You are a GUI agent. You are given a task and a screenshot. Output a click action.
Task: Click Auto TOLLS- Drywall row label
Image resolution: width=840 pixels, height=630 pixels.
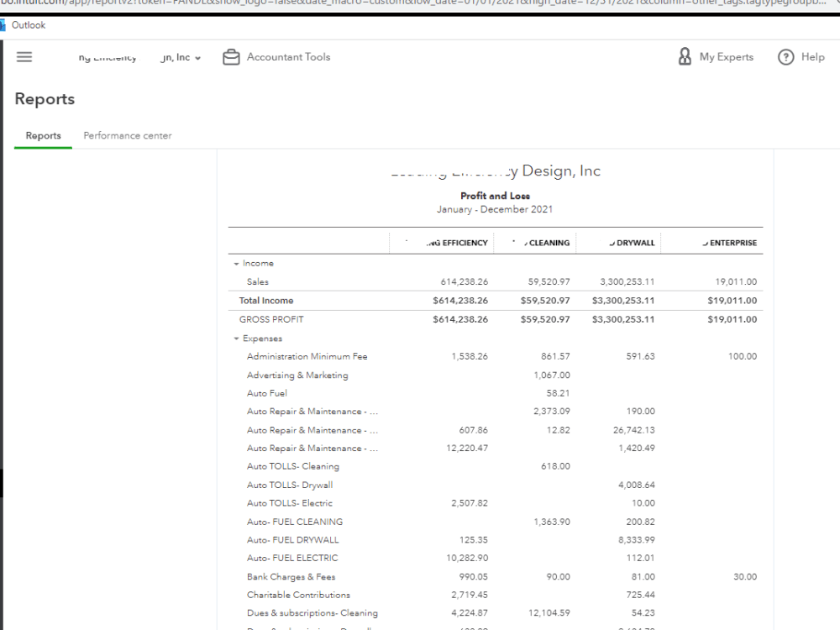pos(290,485)
